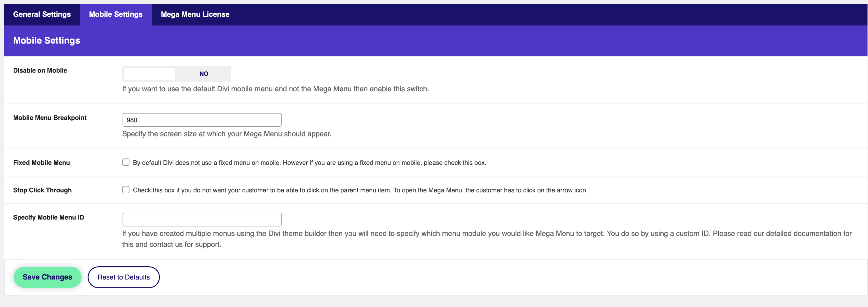Click the breakpoint screen size help text
868x307 pixels.
[x=227, y=134]
